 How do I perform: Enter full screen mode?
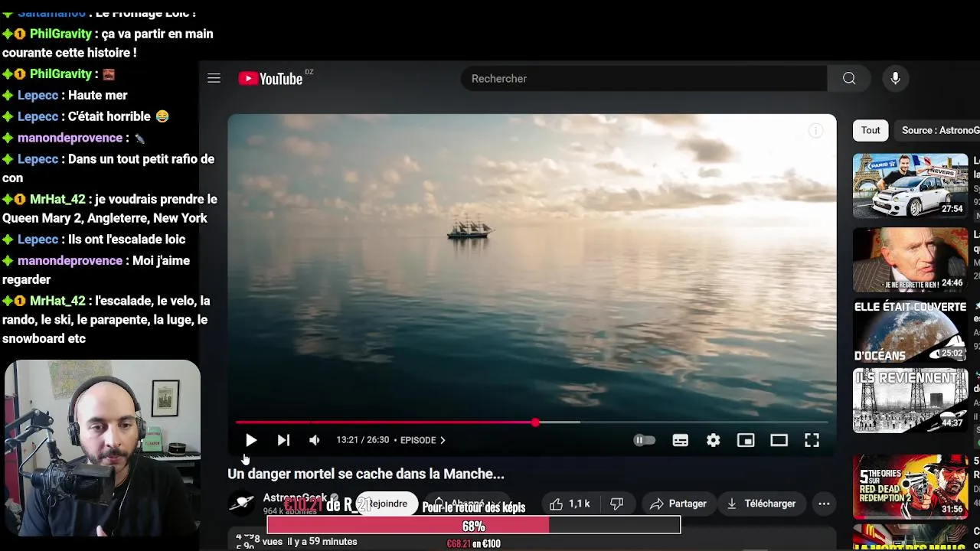812,440
